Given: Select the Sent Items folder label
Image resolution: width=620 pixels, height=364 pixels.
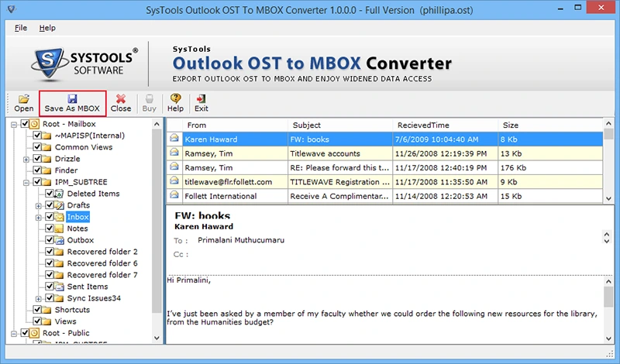Looking at the screenshot, I should coord(88,287).
